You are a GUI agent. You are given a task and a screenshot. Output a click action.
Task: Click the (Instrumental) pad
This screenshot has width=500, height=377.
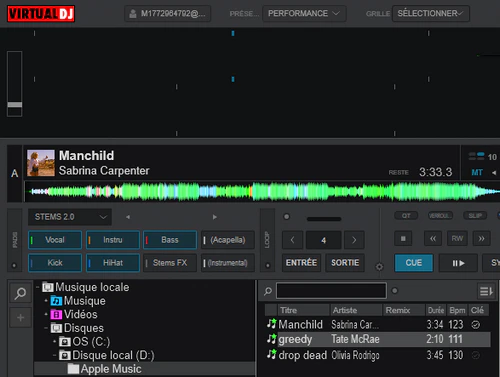tap(228, 263)
